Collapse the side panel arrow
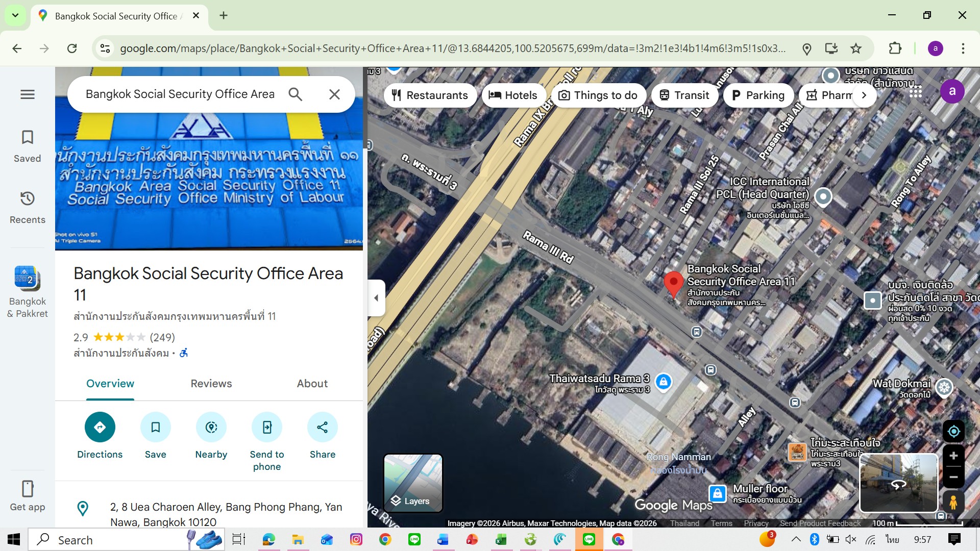 point(376,298)
